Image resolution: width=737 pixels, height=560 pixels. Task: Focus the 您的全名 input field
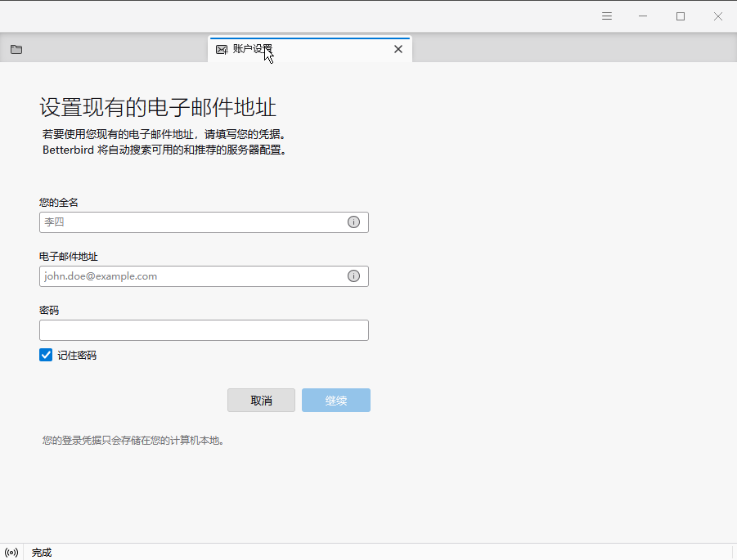coord(204,222)
